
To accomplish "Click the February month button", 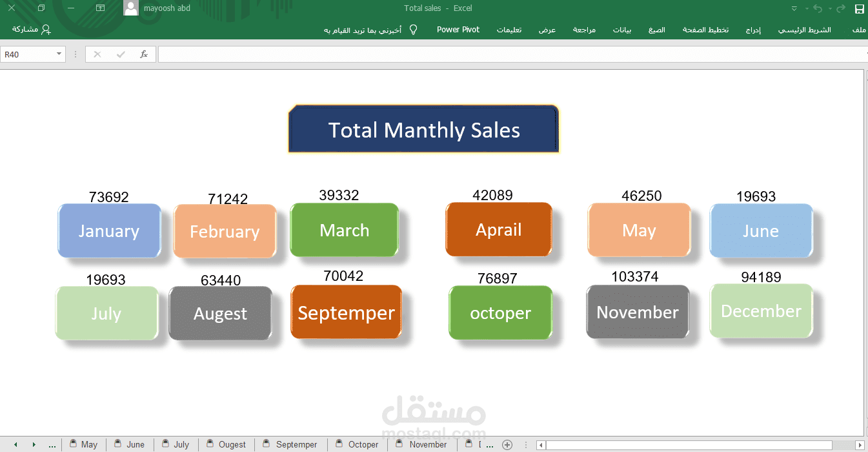I will click(225, 232).
